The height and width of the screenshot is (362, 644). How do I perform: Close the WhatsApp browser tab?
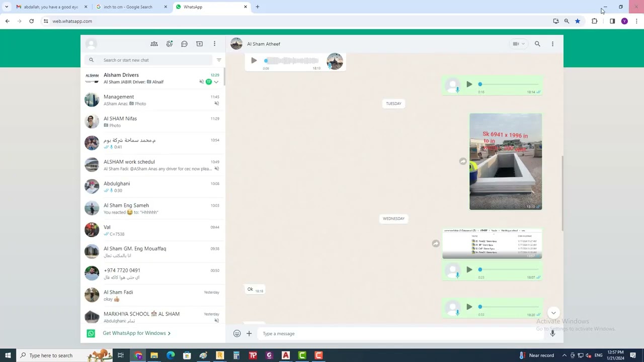coord(246,7)
